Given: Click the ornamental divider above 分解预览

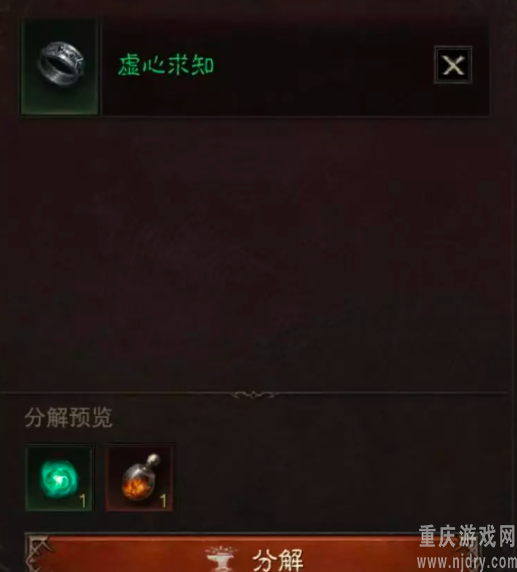Looking at the screenshot, I should coord(255,394).
